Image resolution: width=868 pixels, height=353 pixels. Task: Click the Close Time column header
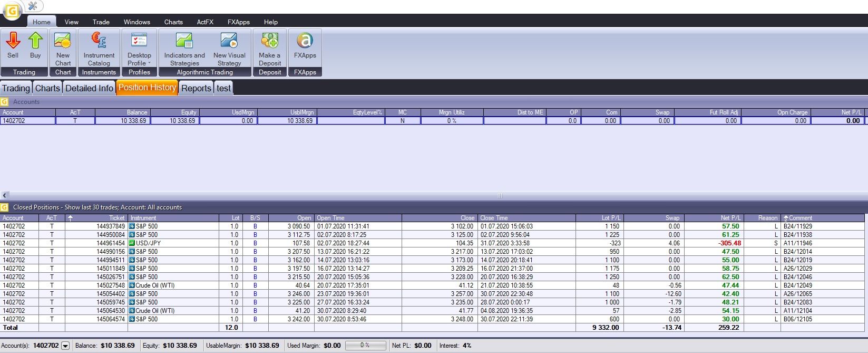click(526, 218)
